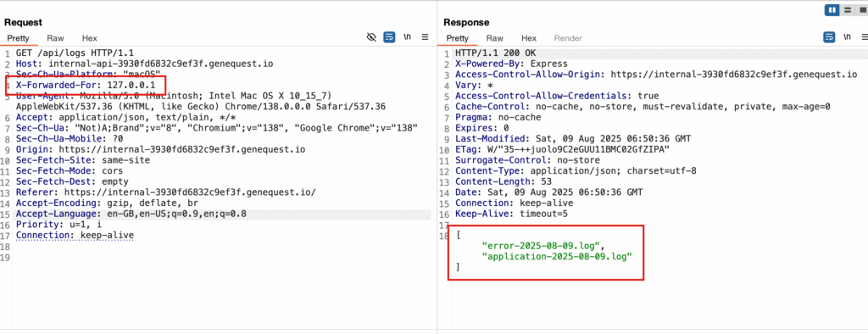Open the Response Render tab
868x334 pixels.
[568, 38]
